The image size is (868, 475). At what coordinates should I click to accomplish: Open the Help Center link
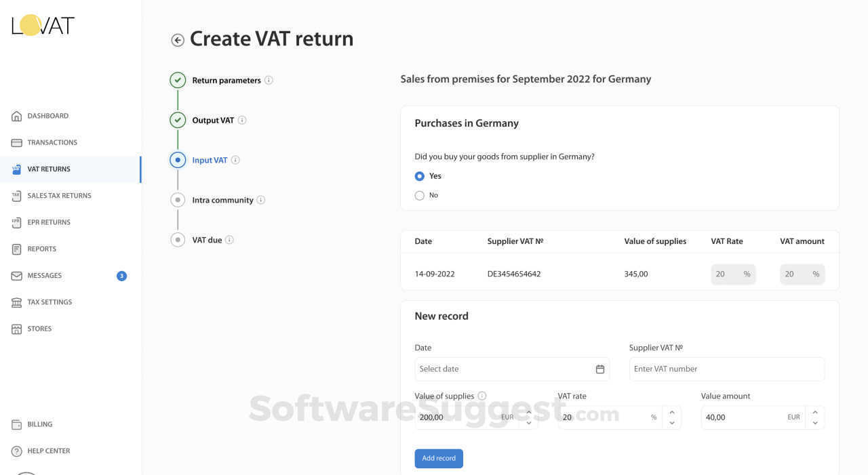pyautogui.click(x=48, y=451)
